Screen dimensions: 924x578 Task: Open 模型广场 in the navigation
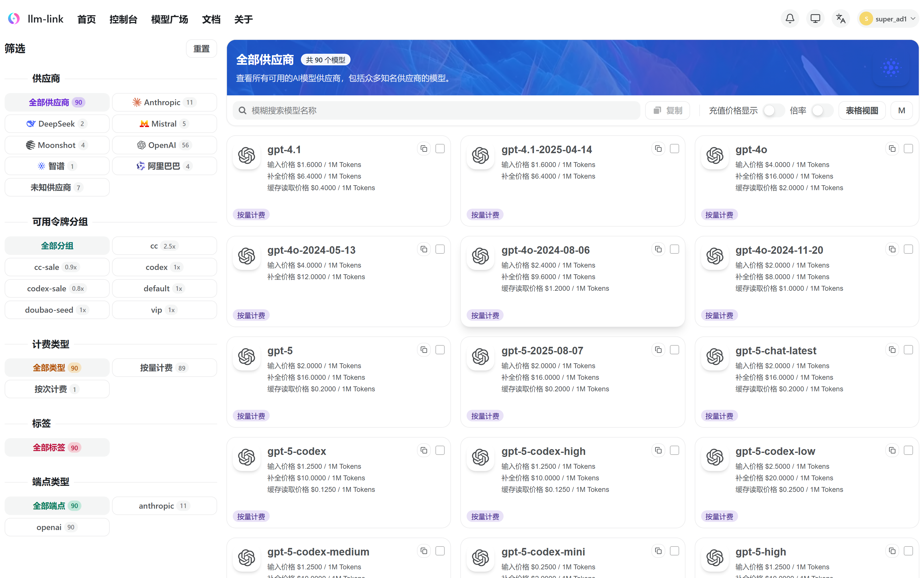(169, 19)
